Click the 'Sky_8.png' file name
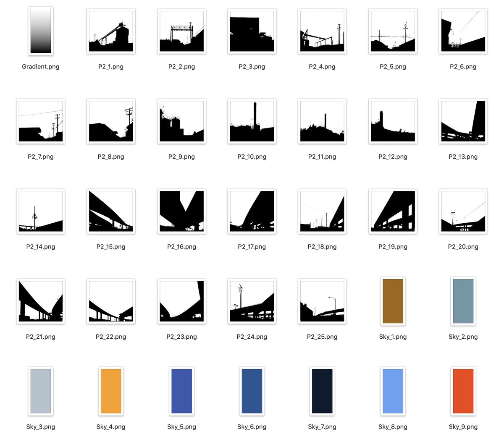This screenshot has width=504, height=439. (x=393, y=427)
